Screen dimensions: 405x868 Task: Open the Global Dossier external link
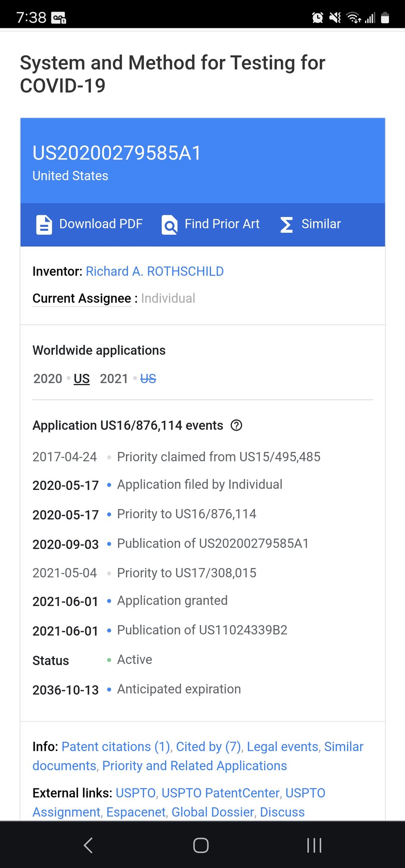212,812
